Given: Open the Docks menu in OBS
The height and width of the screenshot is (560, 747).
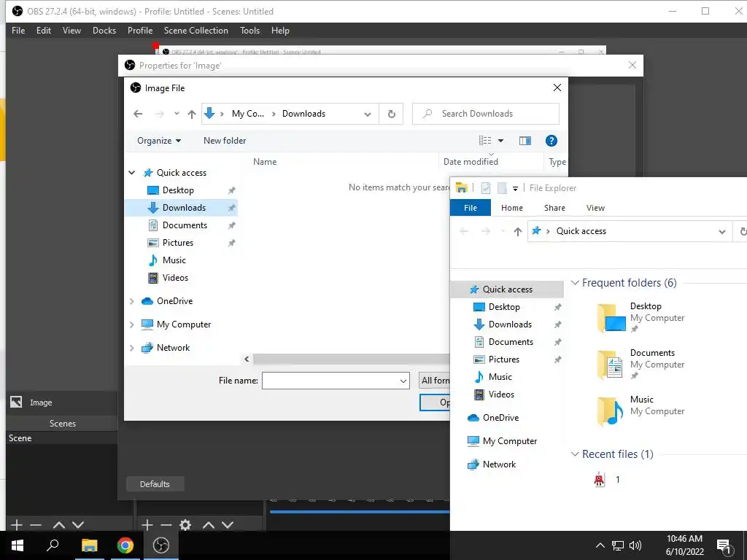Looking at the screenshot, I should [x=104, y=31].
